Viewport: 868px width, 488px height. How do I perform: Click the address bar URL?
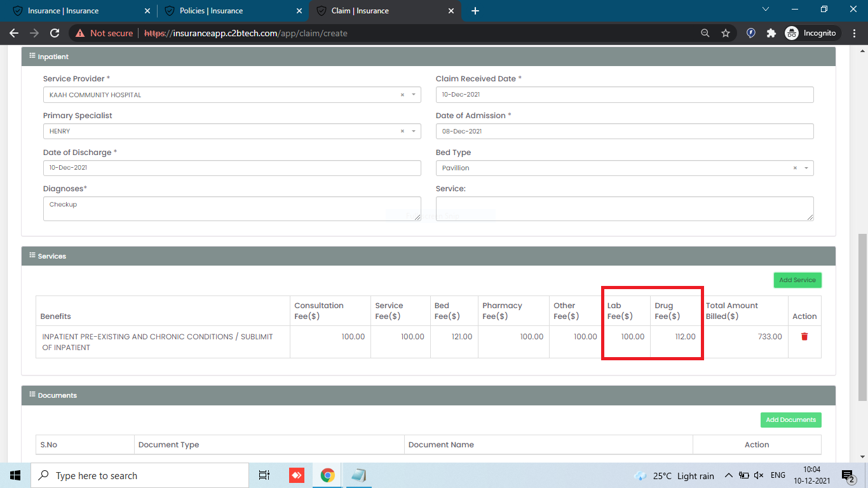pos(246,33)
